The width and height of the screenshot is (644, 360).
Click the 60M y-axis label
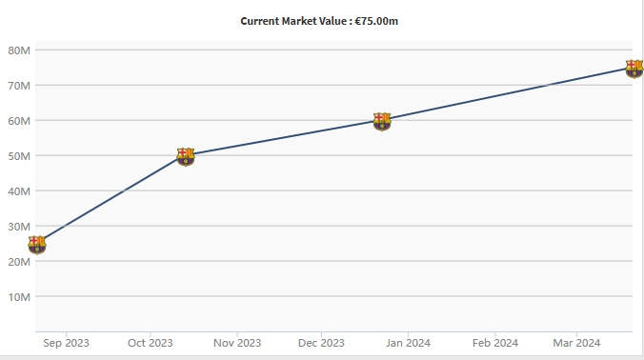[x=19, y=121]
